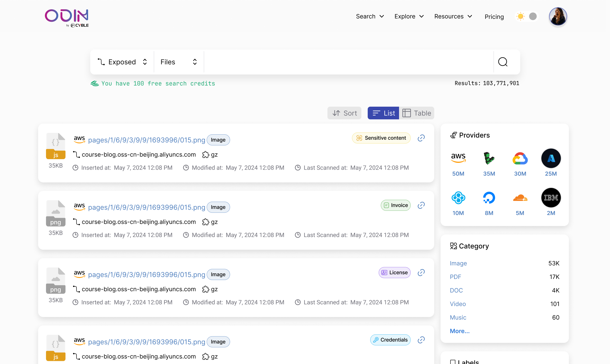Viewport: 610px width, 364px height.
Task: Show more categories via More...
Action: (459, 331)
